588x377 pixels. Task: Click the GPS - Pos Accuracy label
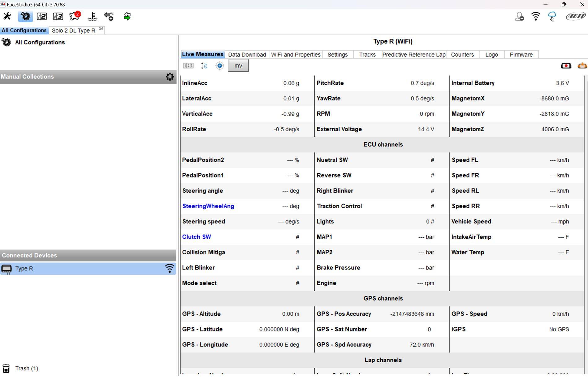[344, 314]
